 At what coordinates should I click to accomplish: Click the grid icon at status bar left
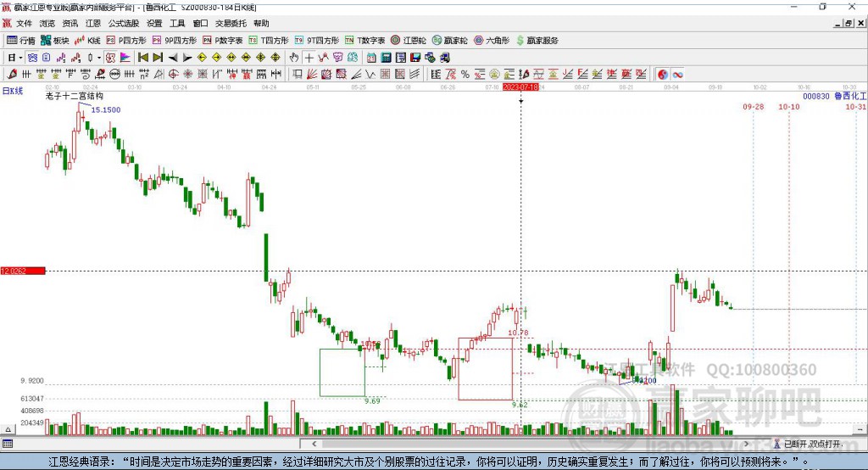pyautogui.click(x=7, y=444)
